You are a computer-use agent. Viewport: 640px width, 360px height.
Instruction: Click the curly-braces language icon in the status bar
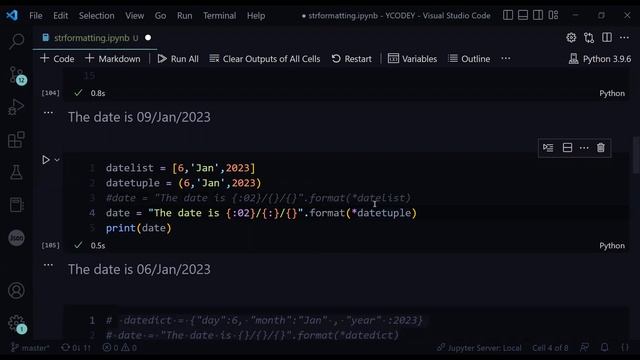(x=625, y=347)
